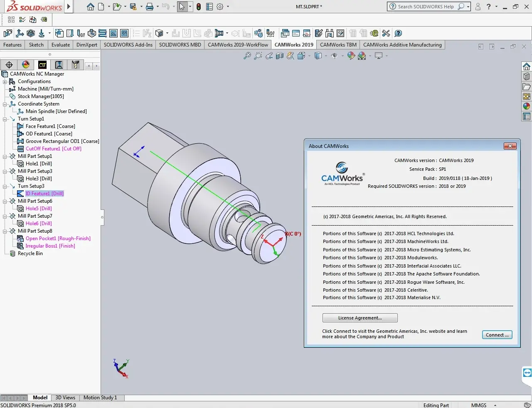
Task: Open the Display Style dropdown arrow
Action: 326,56
